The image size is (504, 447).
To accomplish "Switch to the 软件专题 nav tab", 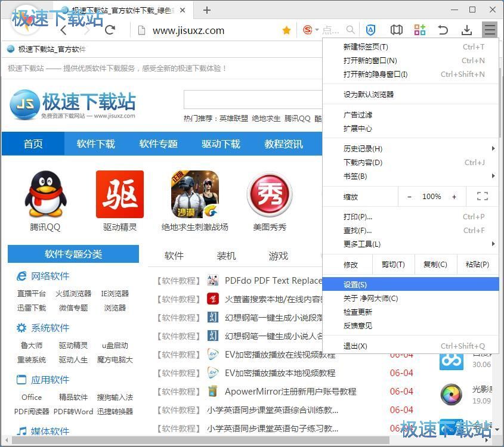I will point(159,144).
